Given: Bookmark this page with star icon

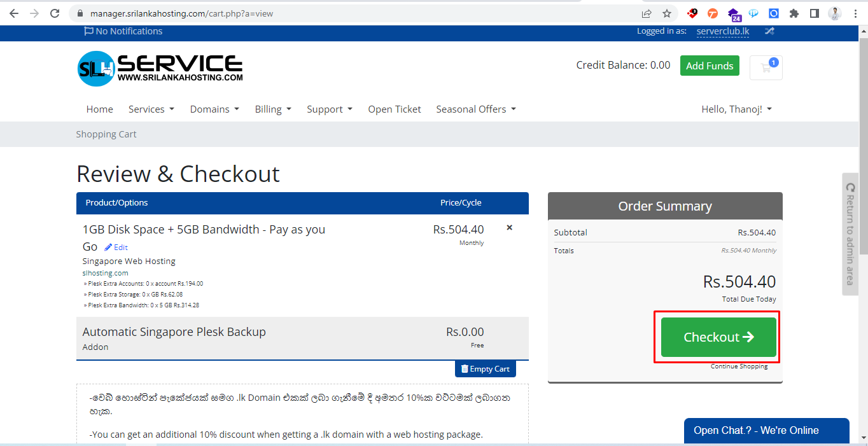Looking at the screenshot, I should pyautogui.click(x=666, y=13).
